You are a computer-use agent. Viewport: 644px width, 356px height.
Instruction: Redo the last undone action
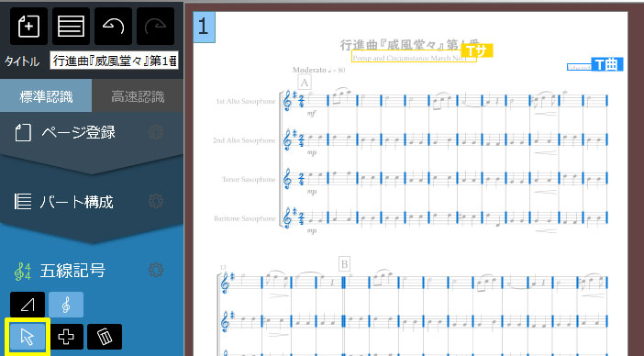[156, 27]
